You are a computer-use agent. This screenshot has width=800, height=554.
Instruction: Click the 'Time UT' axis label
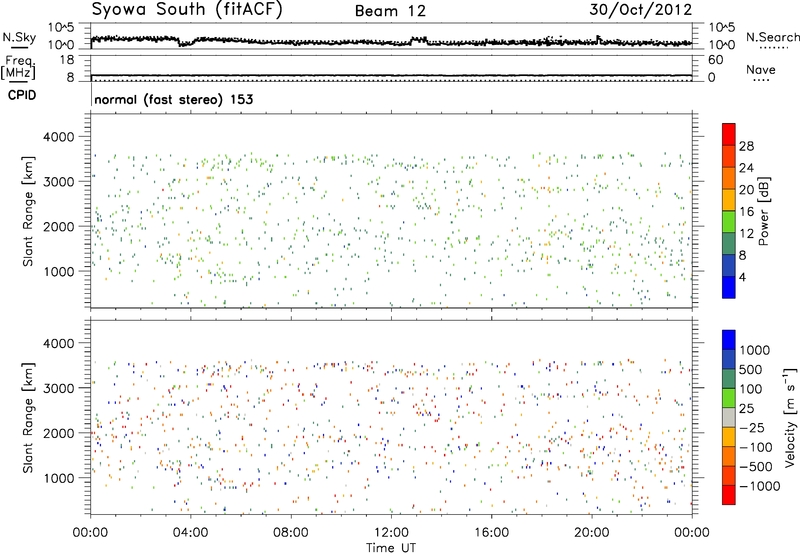(391, 548)
